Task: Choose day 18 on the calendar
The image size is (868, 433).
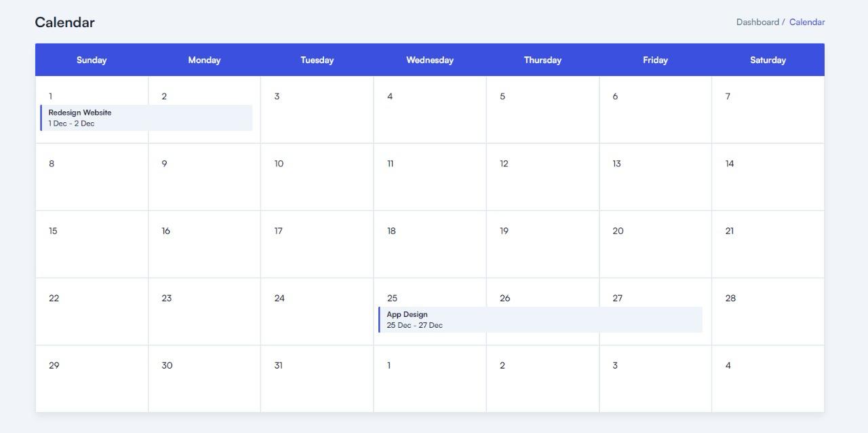Action: coord(430,244)
